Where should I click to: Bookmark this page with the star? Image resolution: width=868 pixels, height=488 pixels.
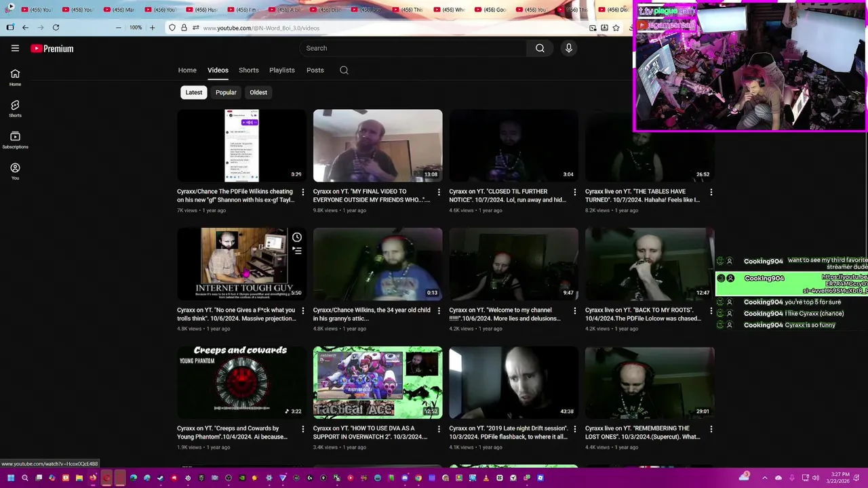coord(616,28)
